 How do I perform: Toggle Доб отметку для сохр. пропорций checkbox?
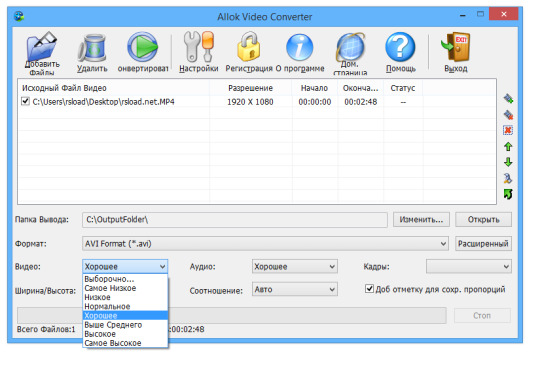pyautogui.click(x=369, y=289)
